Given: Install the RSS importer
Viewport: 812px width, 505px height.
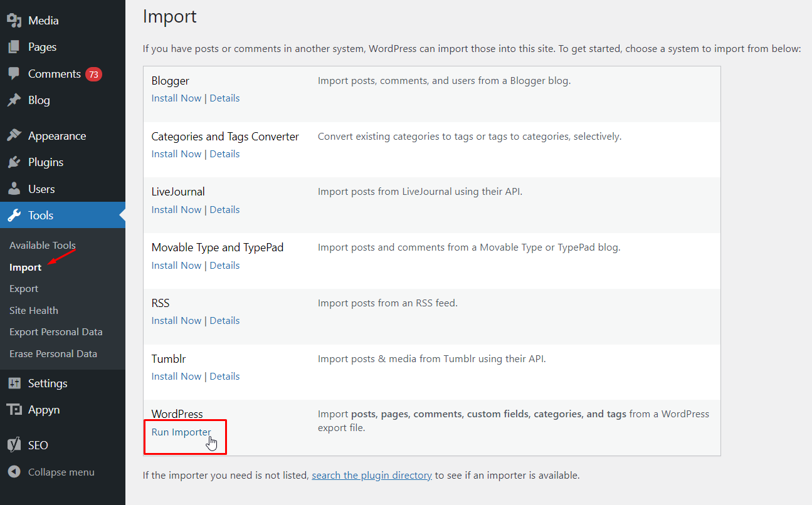Looking at the screenshot, I should pyautogui.click(x=177, y=321).
